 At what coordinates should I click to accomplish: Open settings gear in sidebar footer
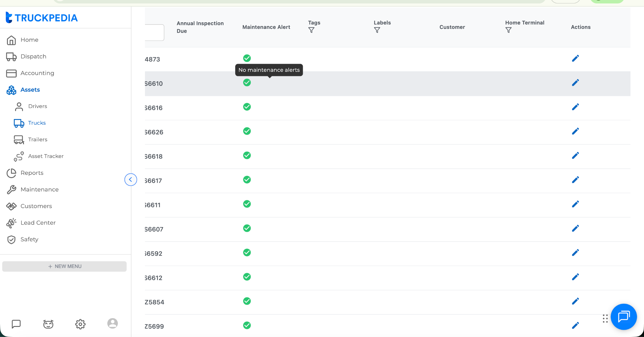(x=80, y=324)
